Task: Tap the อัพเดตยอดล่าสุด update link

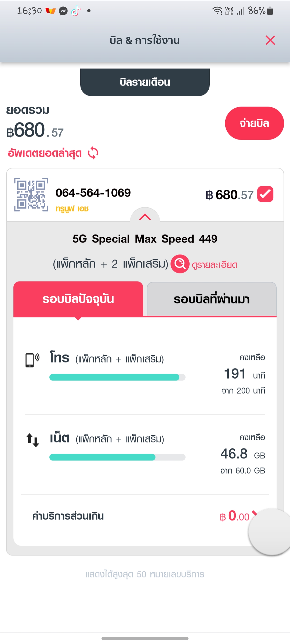Action: [45, 153]
